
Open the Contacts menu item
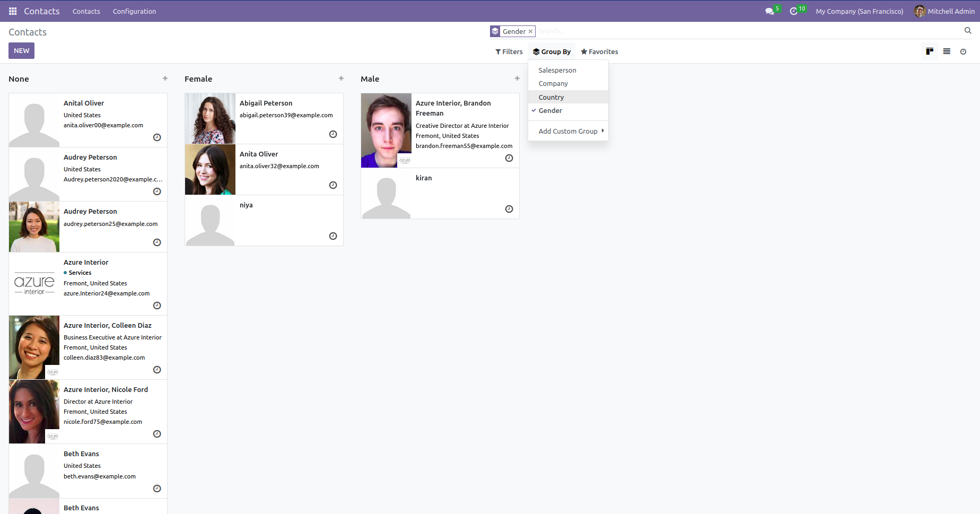[86, 11]
